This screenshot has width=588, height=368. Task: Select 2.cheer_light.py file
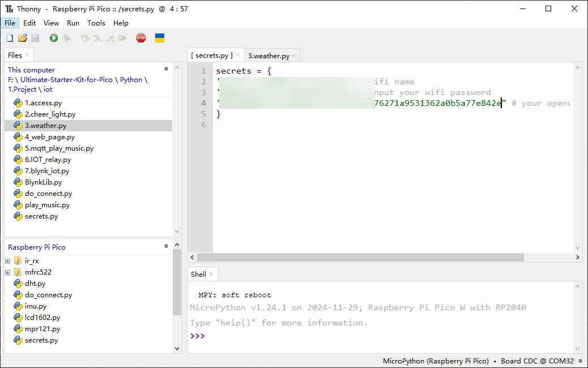click(50, 114)
